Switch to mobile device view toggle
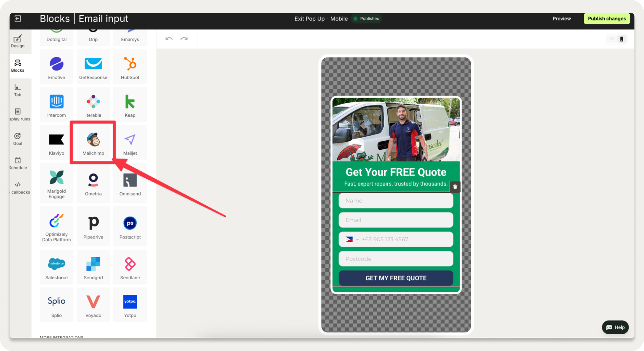Screen dimensions: 644x351 [x=622, y=39]
